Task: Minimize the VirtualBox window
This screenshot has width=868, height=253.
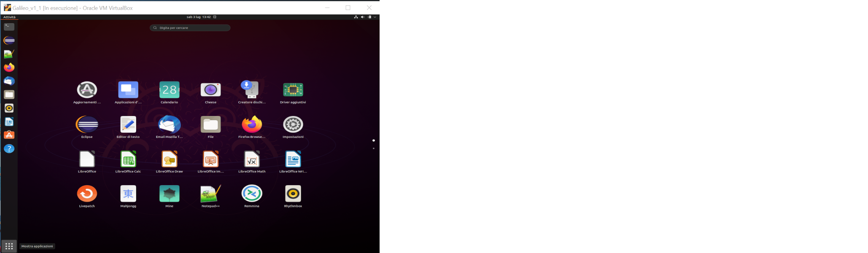Action: tap(327, 8)
